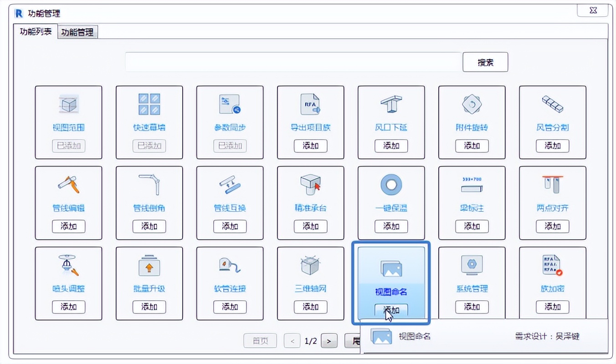
Task: Add the 风口下延 function
Action: 391,146
